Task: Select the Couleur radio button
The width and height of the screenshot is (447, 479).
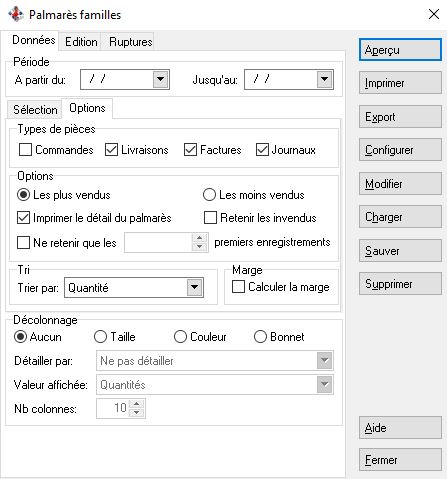Action: [x=180, y=337]
